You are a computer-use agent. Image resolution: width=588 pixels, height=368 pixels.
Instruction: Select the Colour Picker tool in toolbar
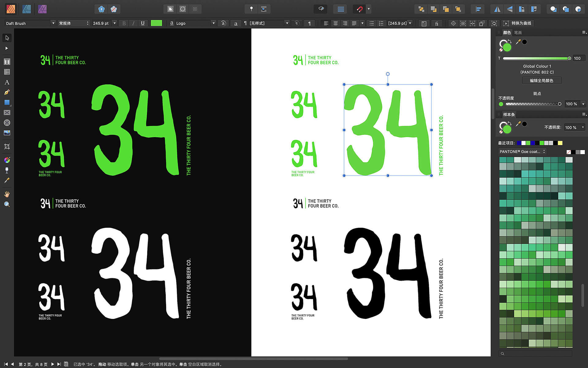click(7, 180)
